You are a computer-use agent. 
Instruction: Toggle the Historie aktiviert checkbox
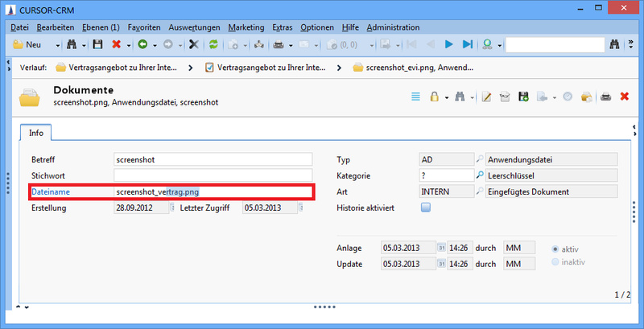click(426, 208)
